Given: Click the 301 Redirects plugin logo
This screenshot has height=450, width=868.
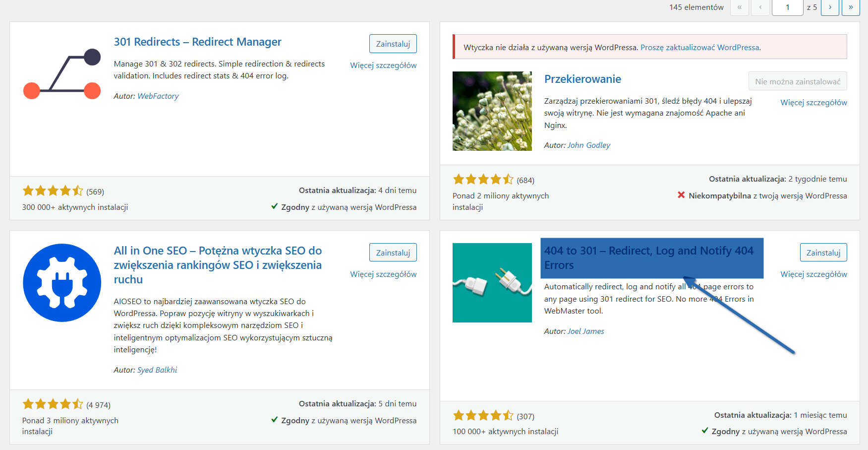Looking at the screenshot, I should tap(61, 73).
